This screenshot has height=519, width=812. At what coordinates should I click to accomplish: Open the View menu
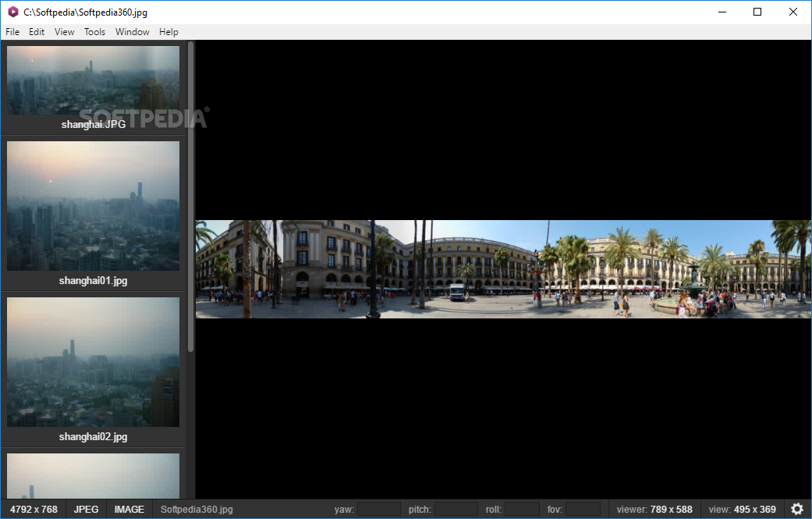(x=65, y=31)
